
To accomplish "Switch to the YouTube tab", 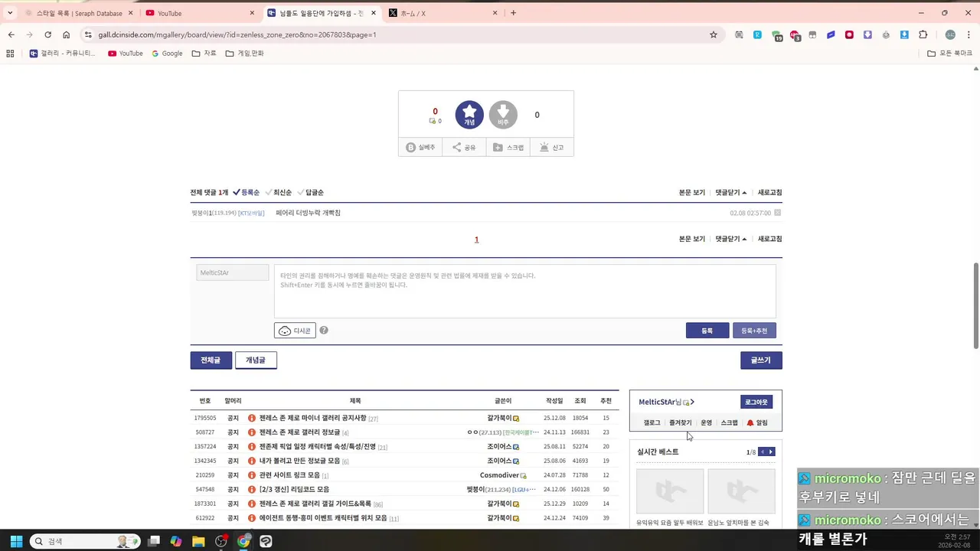I will click(201, 13).
